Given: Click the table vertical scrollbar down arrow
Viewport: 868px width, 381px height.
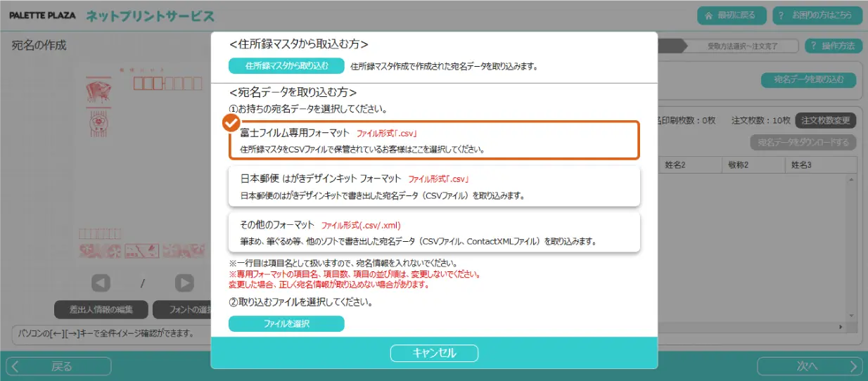Looking at the screenshot, I should (852, 316).
